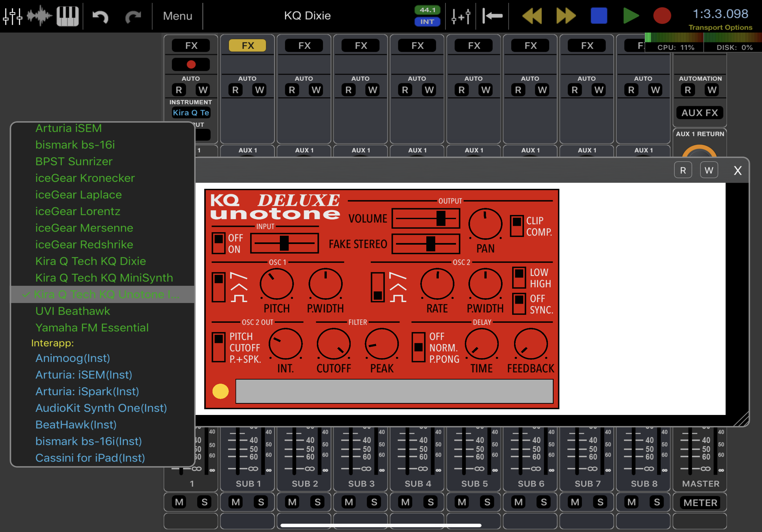Click the AUX FX button

click(x=699, y=113)
